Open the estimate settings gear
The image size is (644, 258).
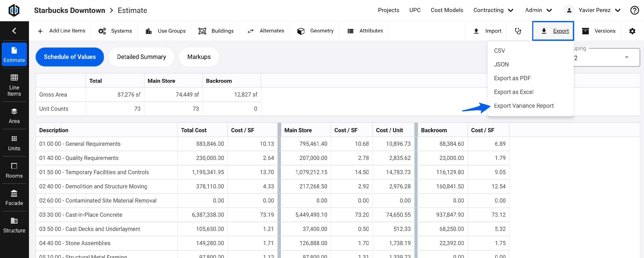pyautogui.click(x=632, y=31)
